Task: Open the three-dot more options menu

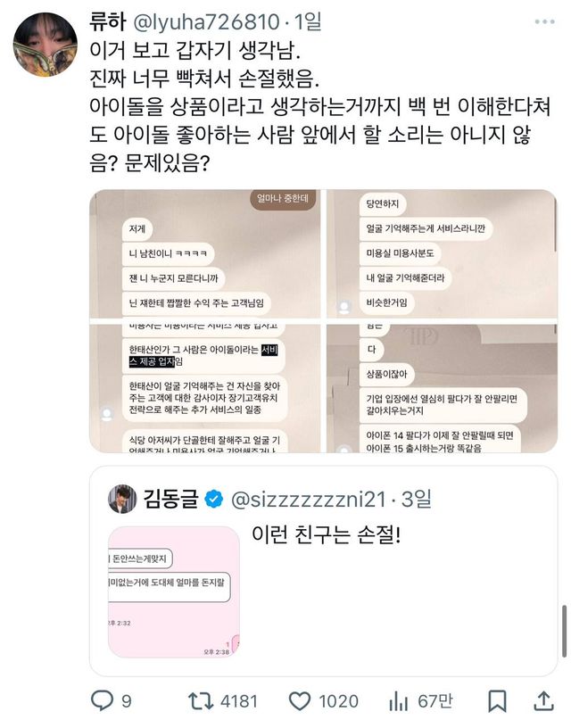Action: [544, 21]
